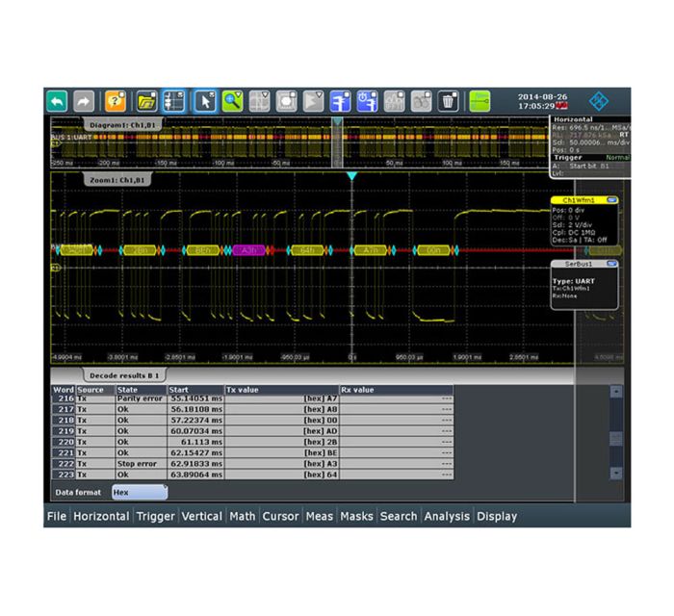Select row 220 start value 61.113 ms

coord(195,442)
